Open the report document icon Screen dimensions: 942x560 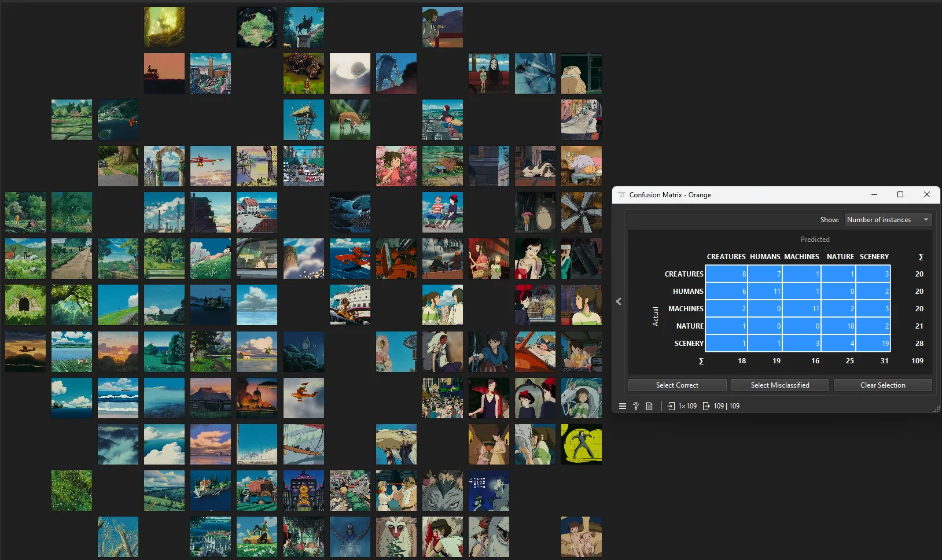pos(649,406)
